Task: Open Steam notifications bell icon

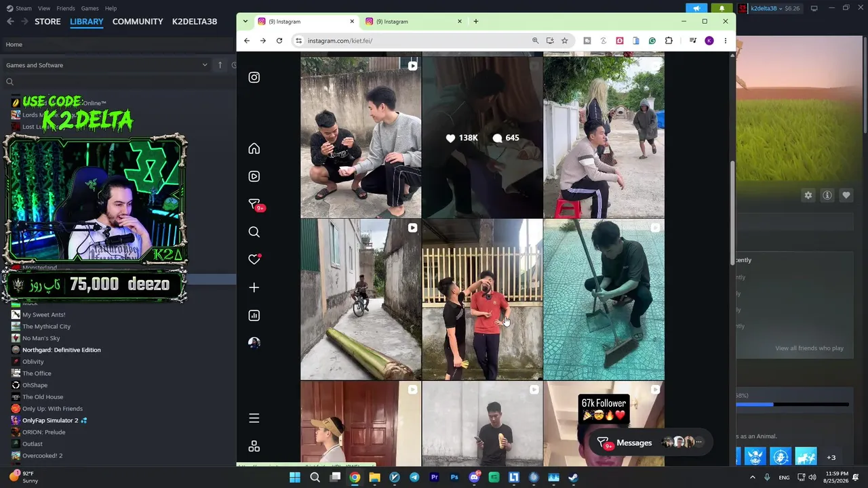Action: tap(722, 8)
